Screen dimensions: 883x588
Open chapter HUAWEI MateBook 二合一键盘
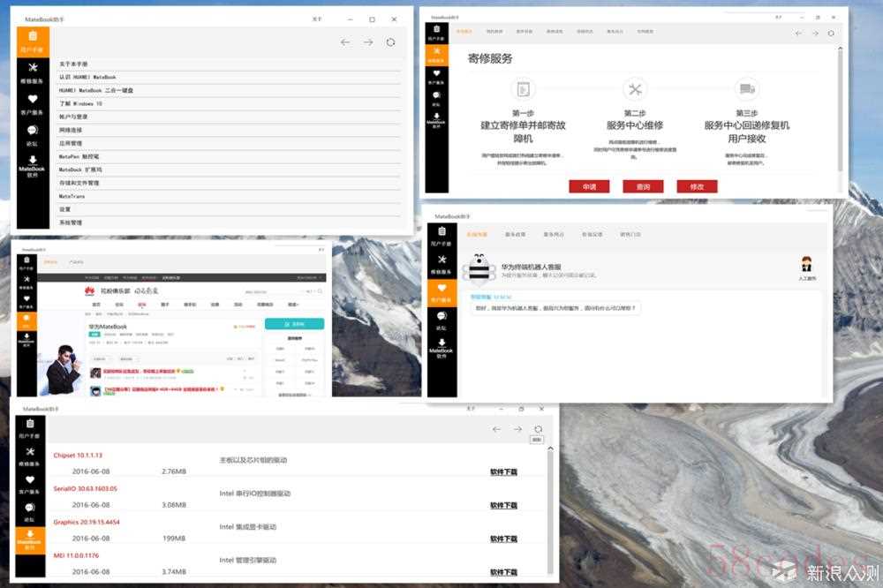point(230,91)
